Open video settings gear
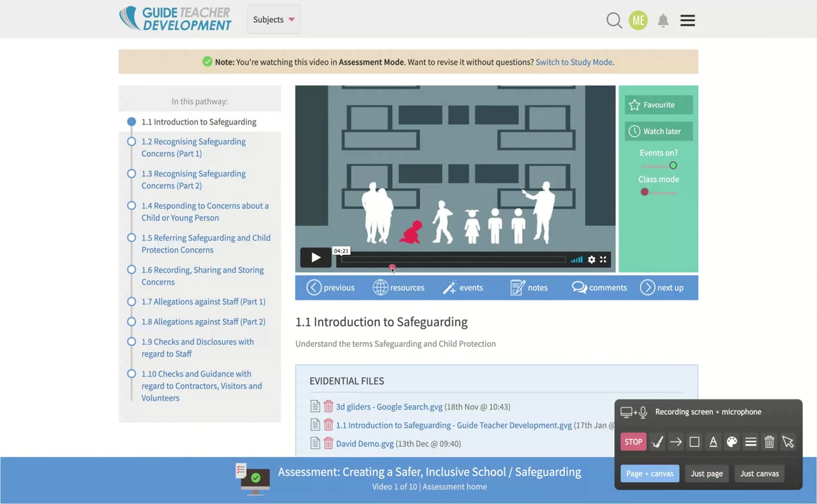Viewport: 817px width, 504px height. pos(592,260)
